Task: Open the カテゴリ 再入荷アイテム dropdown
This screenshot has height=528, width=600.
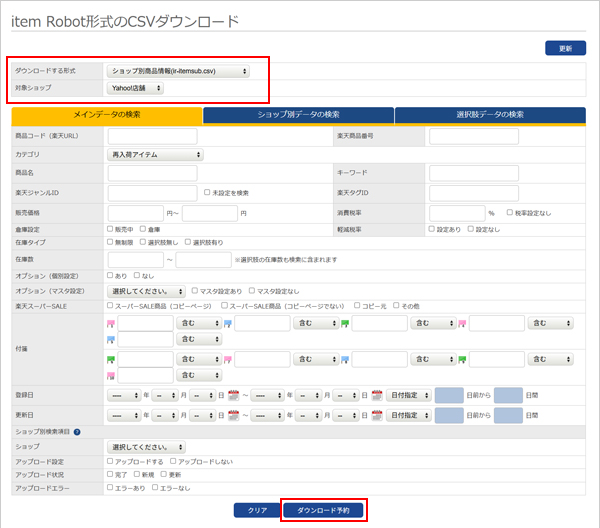Action: [x=155, y=155]
